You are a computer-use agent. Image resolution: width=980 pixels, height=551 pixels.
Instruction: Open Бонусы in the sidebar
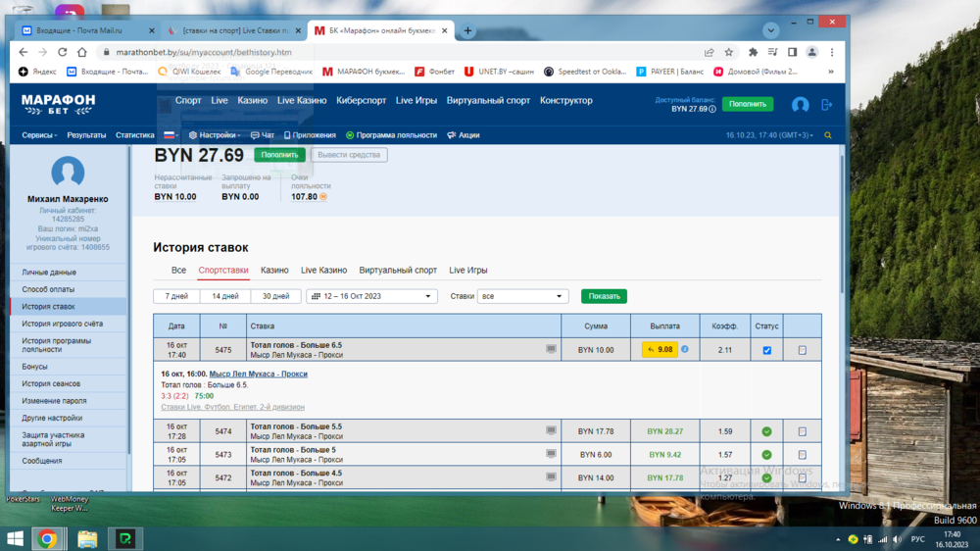point(34,367)
